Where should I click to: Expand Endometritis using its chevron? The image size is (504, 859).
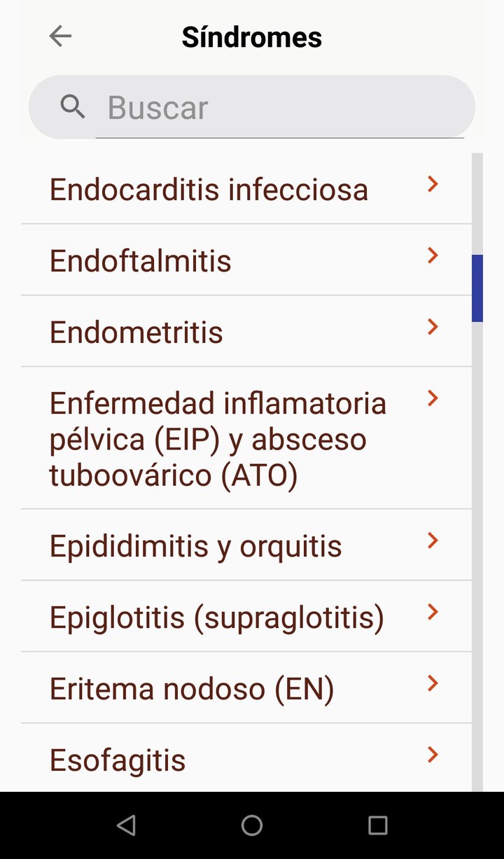[433, 327]
